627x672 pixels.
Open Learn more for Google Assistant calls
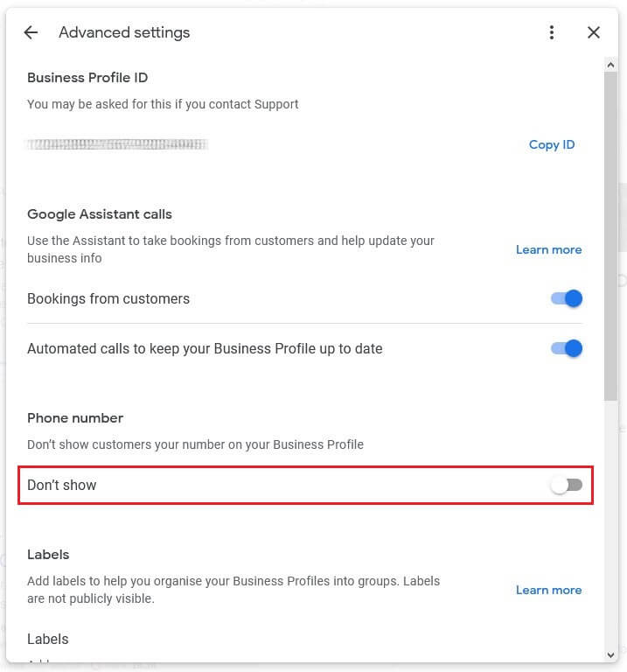point(548,249)
